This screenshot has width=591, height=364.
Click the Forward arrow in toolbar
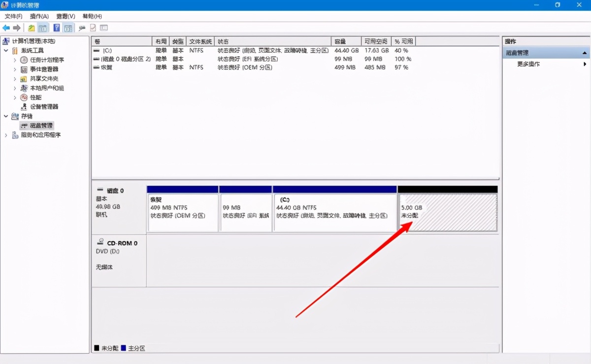pyautogui.click(x=17, y=28)
